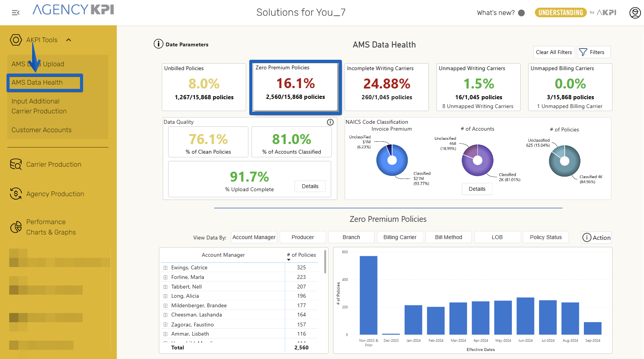Click the 76.1% of Clean Policies tile
Image resolution: width=644 pixels, height=359 pixels.
point(208,142)
